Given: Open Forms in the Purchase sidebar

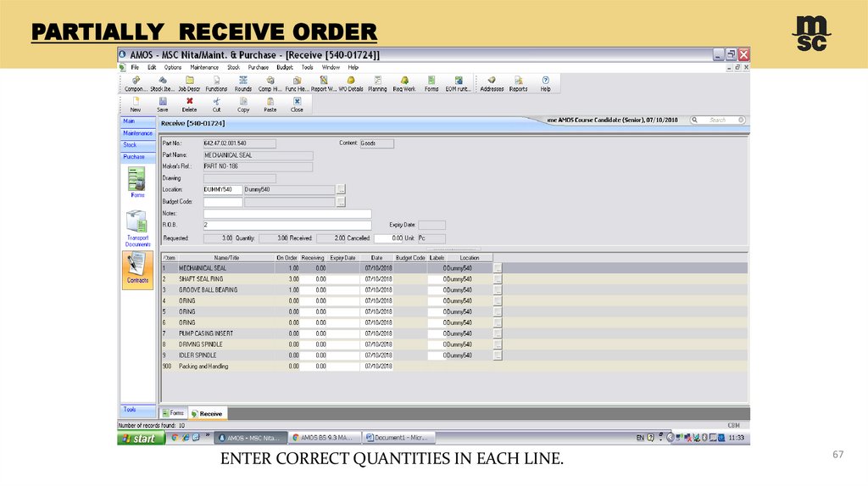Looking at the screenshot, I should click(x=136, y=182).
